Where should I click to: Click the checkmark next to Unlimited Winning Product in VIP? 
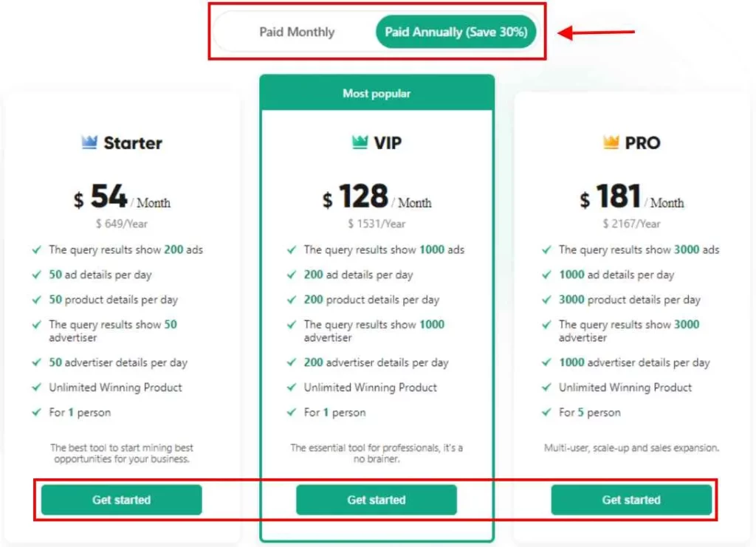click(x=291, y=387)
